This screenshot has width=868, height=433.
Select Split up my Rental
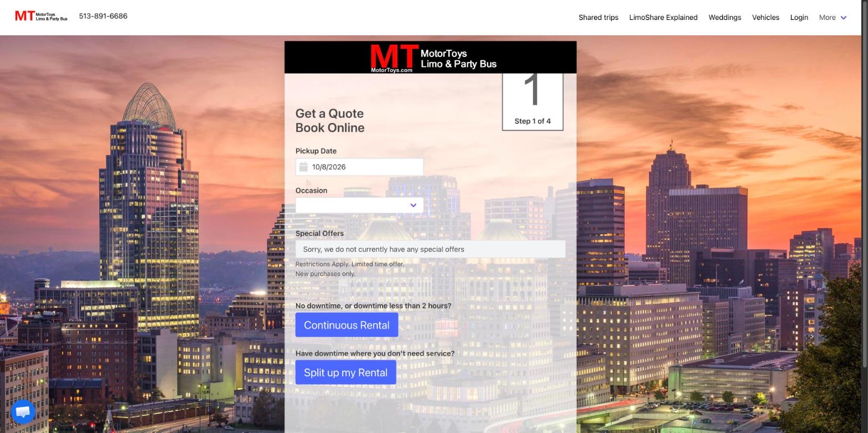coord(345,373)
